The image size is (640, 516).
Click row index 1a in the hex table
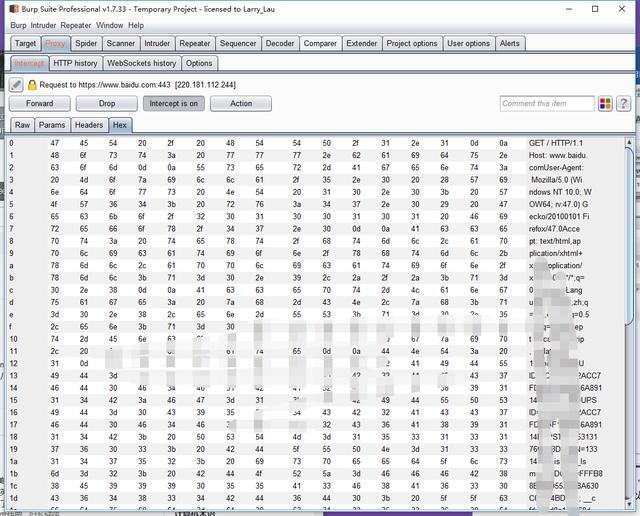[13, 461]
